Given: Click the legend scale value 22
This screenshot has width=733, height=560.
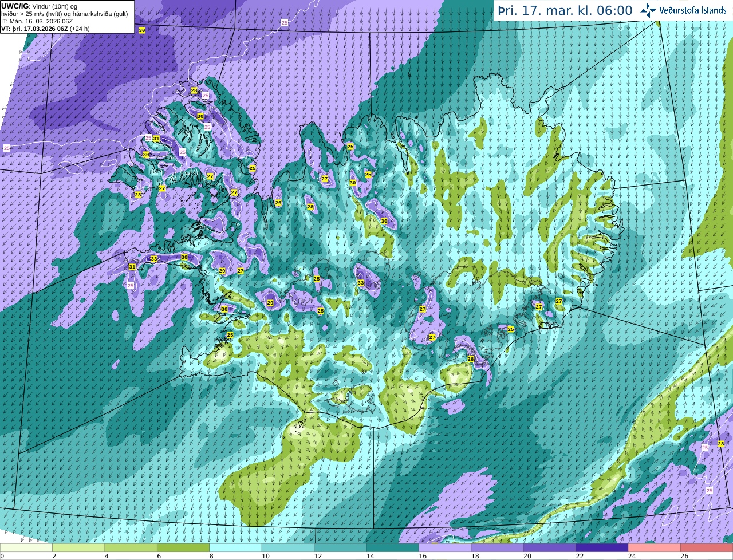Looking at the screenshot, I should tap(579, 556).
